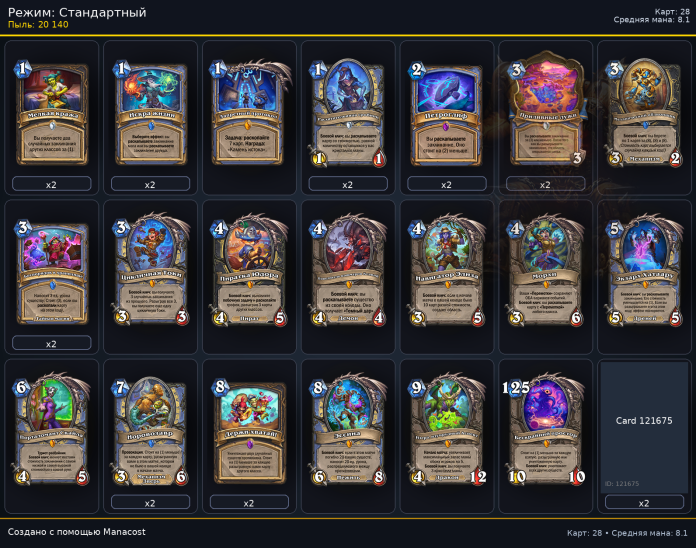Select the Навигатор Элиза card

[x=447, y=271]
